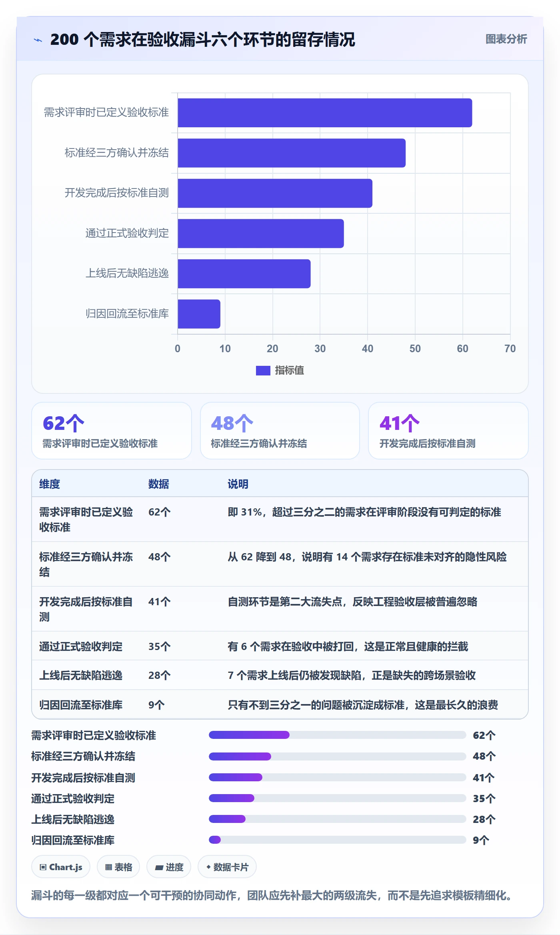Click the 35个 progress bar
The image size is (560, 935).
coord(338,798)
